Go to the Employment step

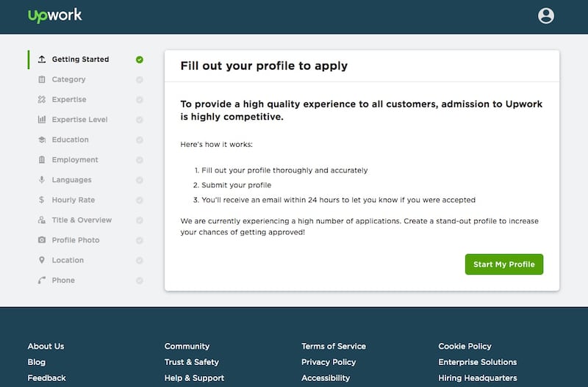(x=75, y=159)
